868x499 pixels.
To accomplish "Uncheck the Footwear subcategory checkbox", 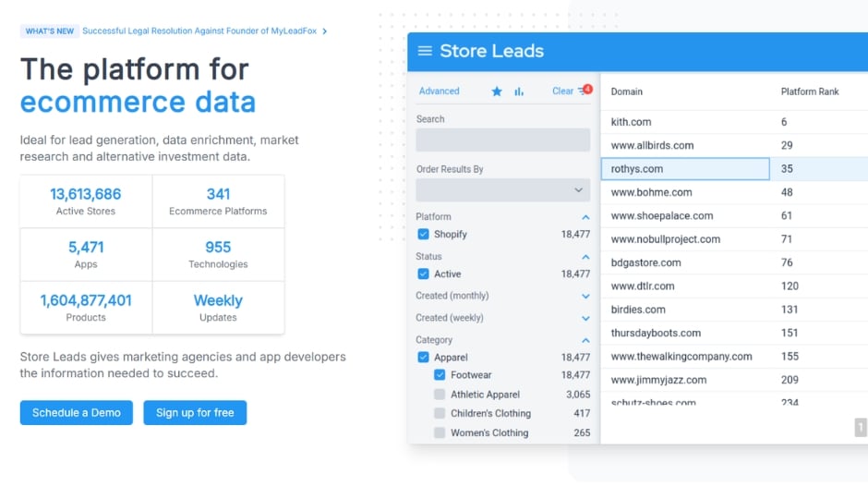I will click(440, 375).
